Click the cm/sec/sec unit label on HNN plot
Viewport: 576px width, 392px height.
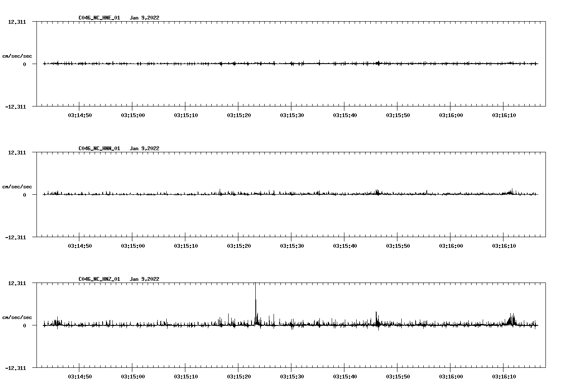(x=17, y=187)
